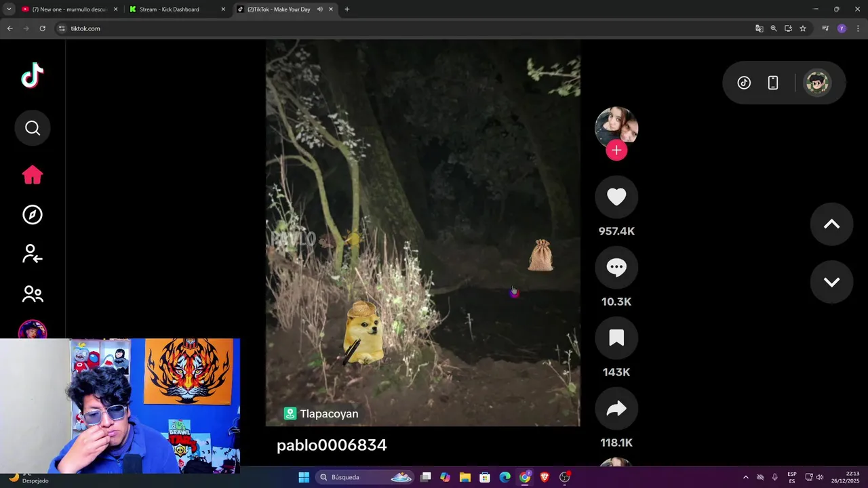Open Get App phone icon

click(x=773, y=83)
